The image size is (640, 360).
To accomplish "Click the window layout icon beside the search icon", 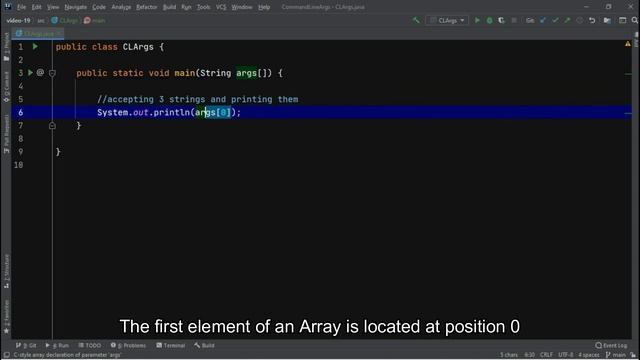I will click(622, 20).
